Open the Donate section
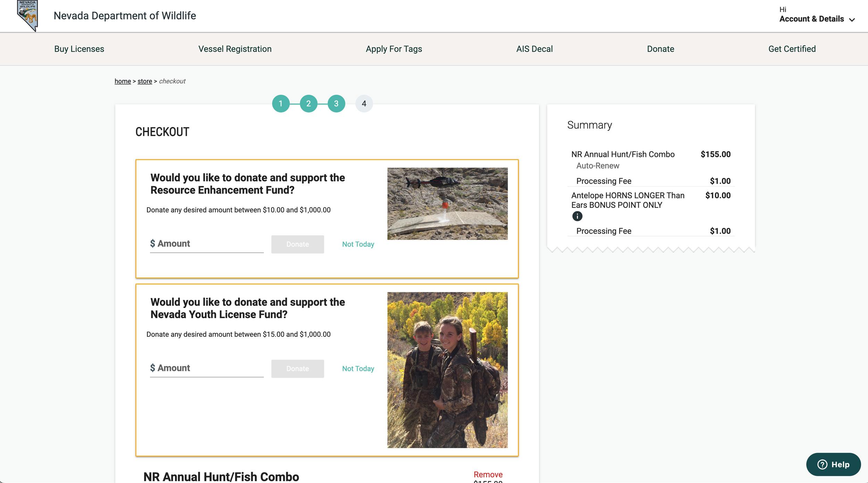Viewport: 868px width, 483px height. point(660,49)
